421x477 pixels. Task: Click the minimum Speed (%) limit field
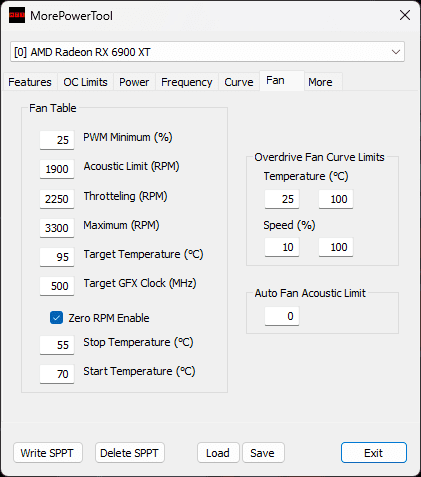click(282, 247)
